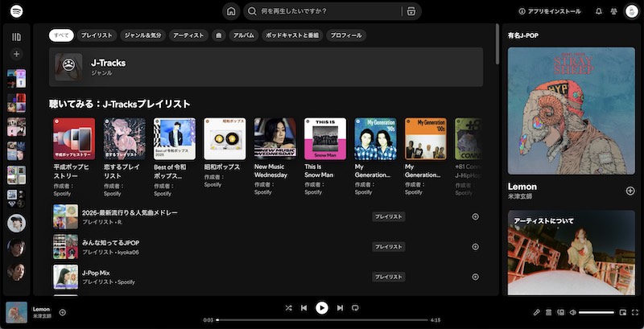Open Lemon title in now-playing panel
Screen dimensions: 644x329
pyautogui.click(x=522, y=187)
